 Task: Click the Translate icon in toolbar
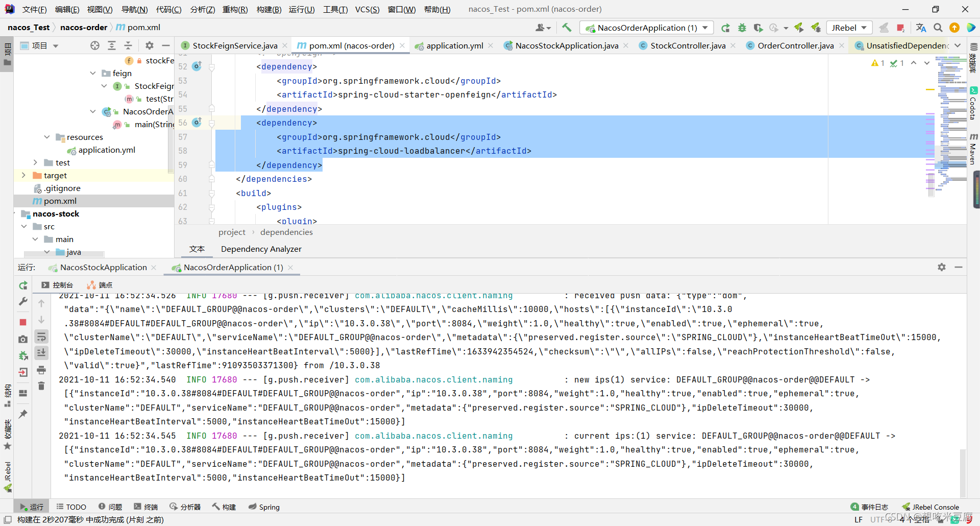point(921,28)
